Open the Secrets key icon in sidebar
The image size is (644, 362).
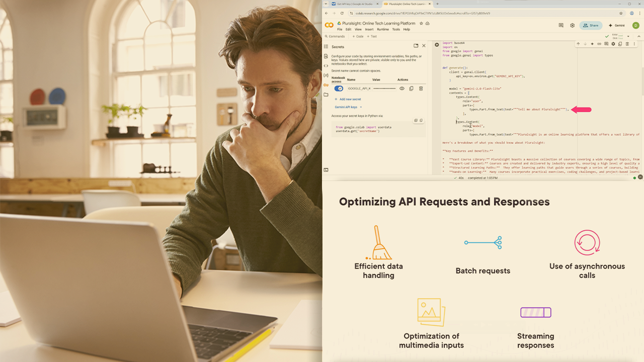(326, 85)
